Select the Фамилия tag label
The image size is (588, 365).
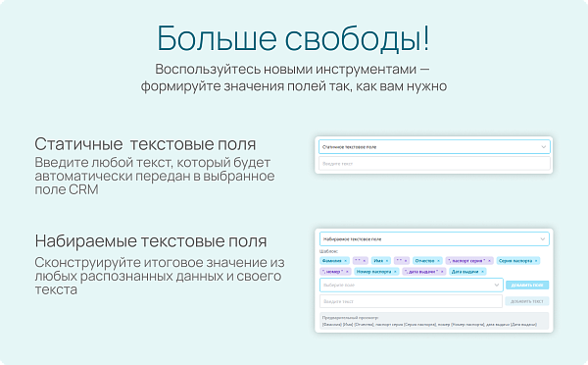click(332, 261)
